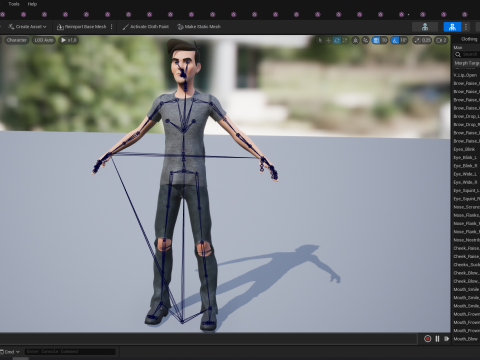The height and width of the screenshot is (360, 480).
Task: Open the LOD Auto dropdown
Action: (44, 40)
